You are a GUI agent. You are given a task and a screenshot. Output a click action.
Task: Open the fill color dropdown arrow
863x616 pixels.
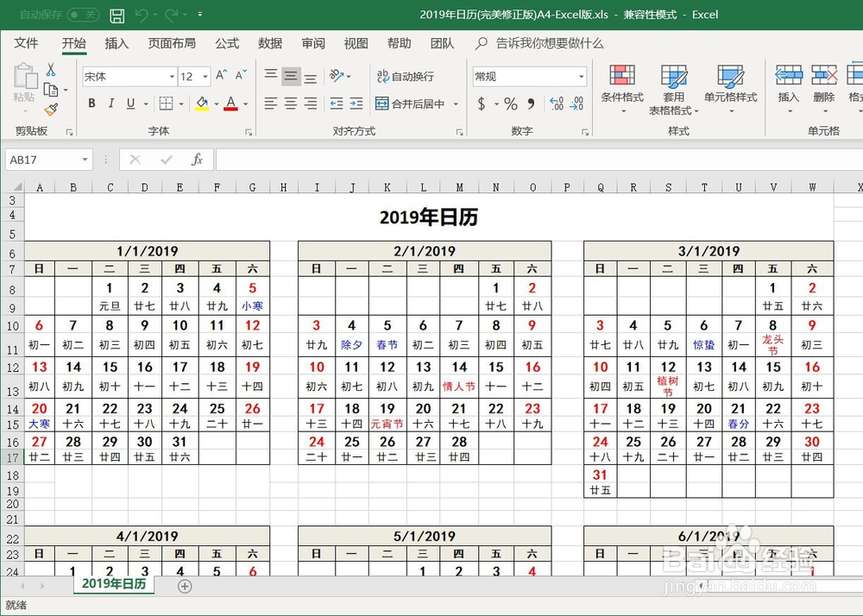(218, 104)
